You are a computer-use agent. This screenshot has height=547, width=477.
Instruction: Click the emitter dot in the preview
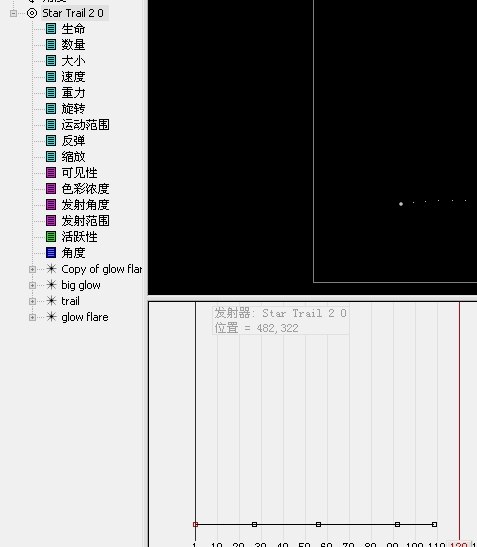[401, 204]
